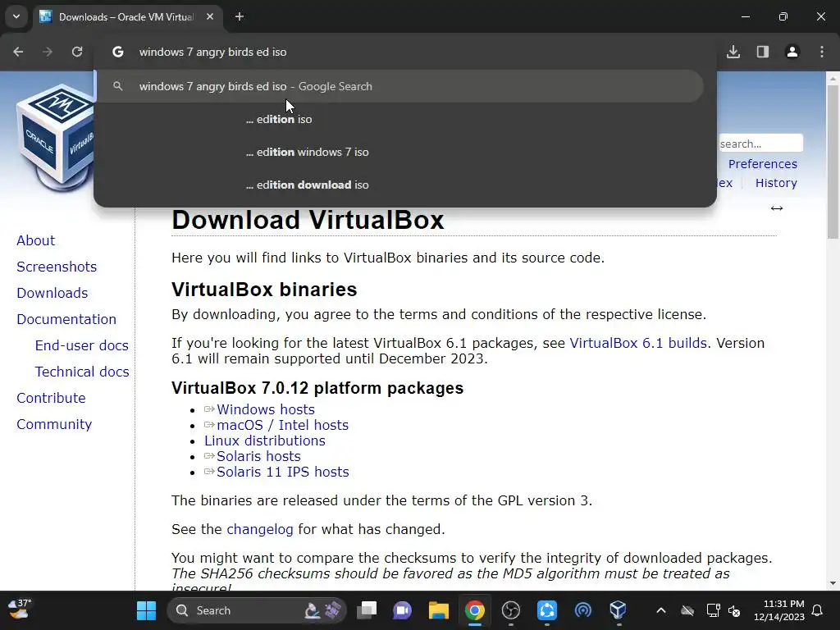Click the page vertical scrollbar thumb
Screen dimensions: 840x630
(833, 162)
